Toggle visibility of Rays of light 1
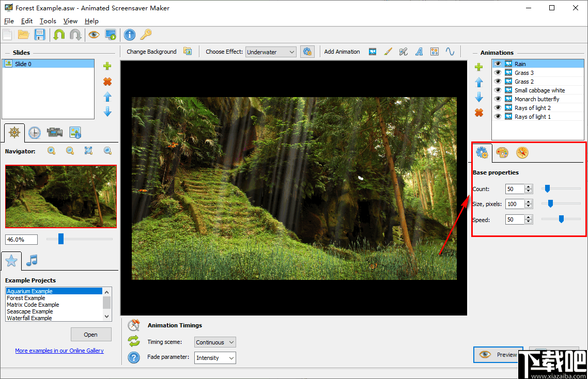The image size is (588, 379). pyautogui.click(x=498, y=117)
